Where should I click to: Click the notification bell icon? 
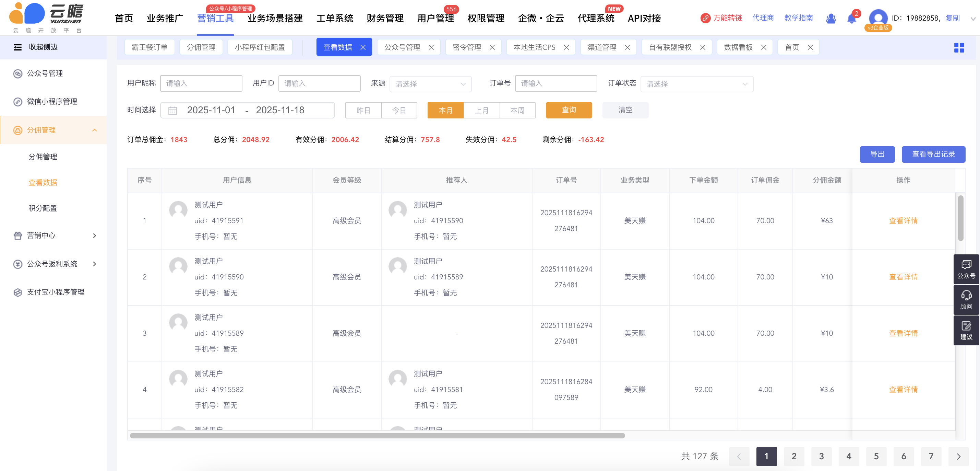coord(851,18)
